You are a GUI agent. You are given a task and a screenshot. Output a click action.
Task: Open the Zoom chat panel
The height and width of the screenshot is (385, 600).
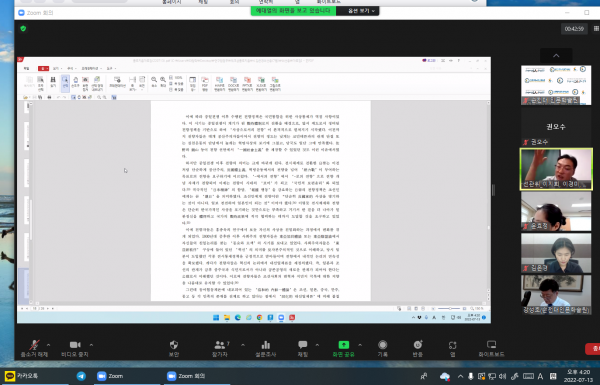(x=303, y=349)
